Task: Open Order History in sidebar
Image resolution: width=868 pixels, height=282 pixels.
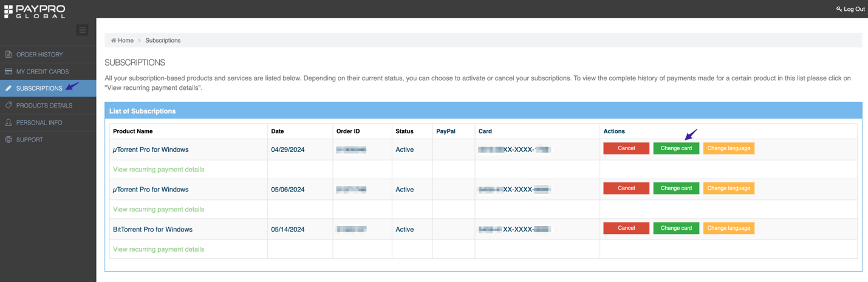Action: coord(48,54)
